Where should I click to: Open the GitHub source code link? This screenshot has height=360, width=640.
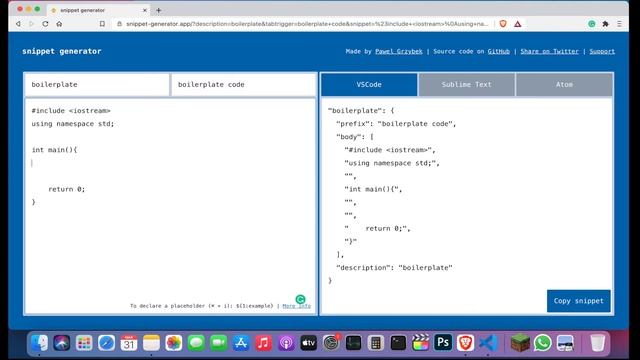(498, 51)
